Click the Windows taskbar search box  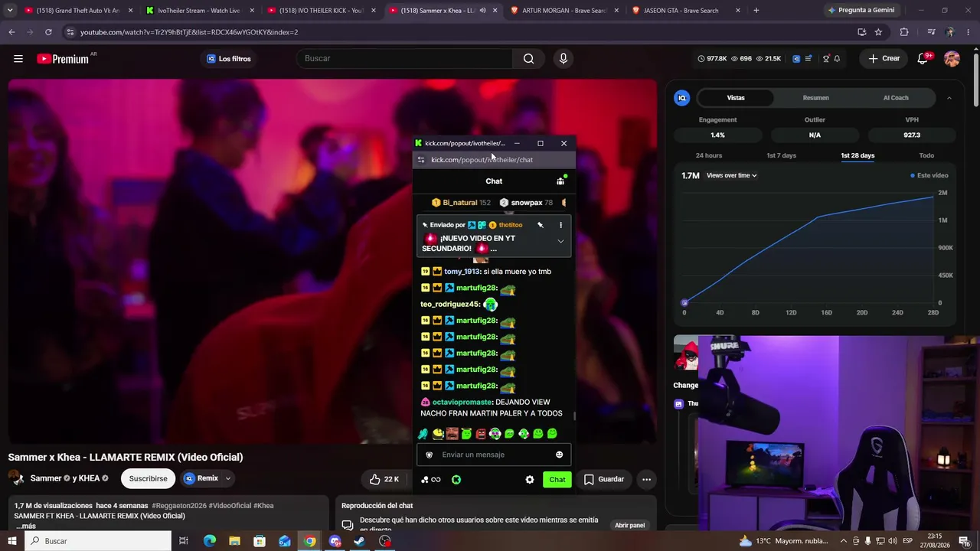click(x=98, y=541)
